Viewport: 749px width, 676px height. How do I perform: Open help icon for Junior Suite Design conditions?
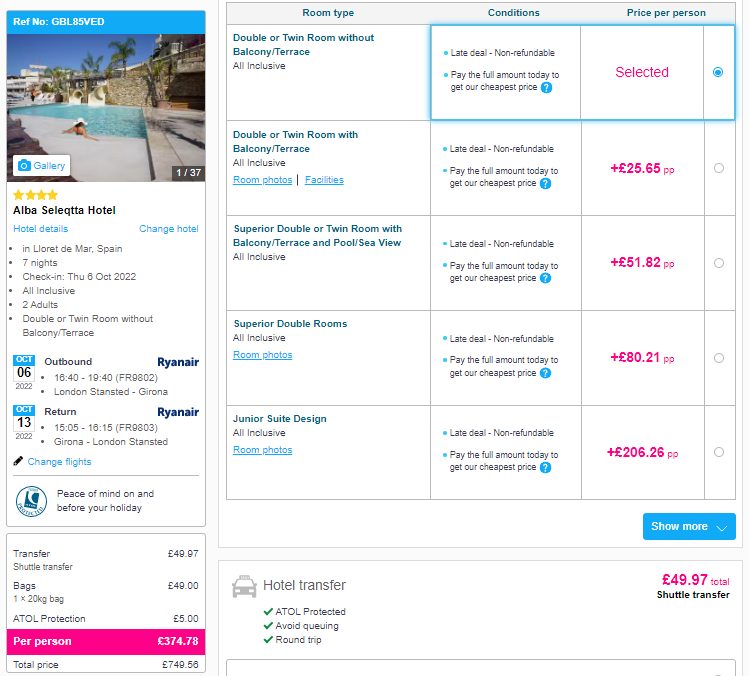click(546, 468)
